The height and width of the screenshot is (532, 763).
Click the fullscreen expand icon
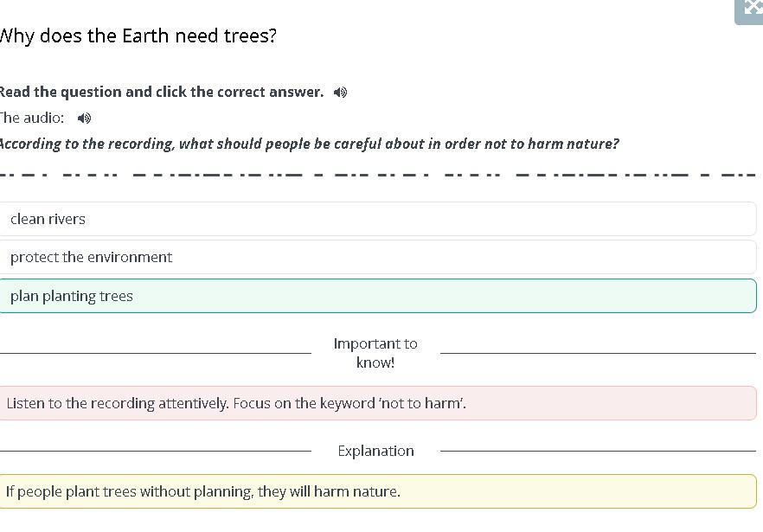(751, 9)
